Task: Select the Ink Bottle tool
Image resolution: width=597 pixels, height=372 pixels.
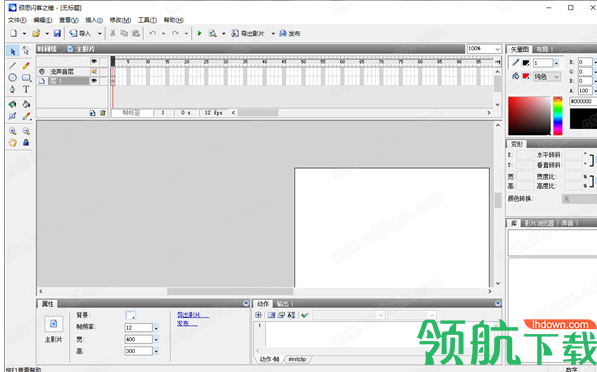Action: tap(13, 104)
